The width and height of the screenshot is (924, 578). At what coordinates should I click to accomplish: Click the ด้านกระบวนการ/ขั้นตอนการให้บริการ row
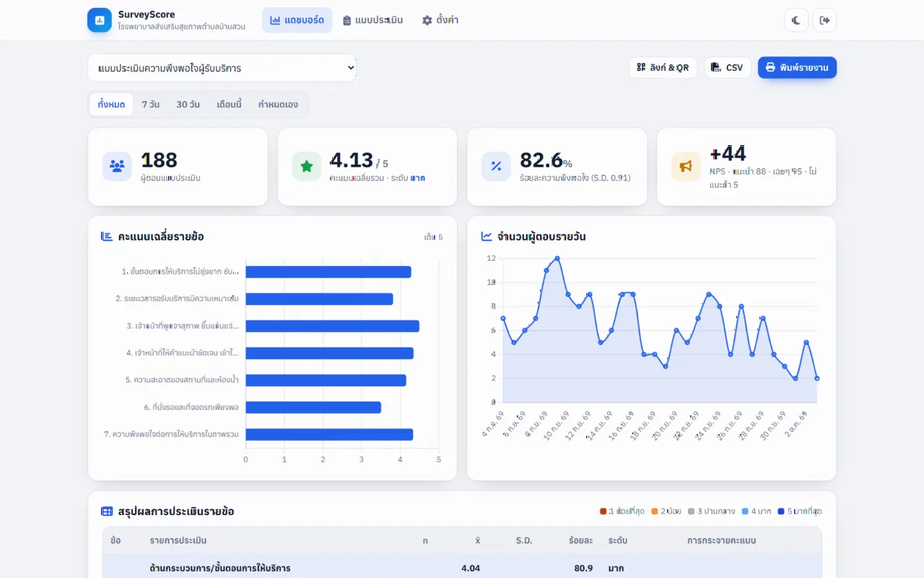pyautogui.click(x=462, y=568)
